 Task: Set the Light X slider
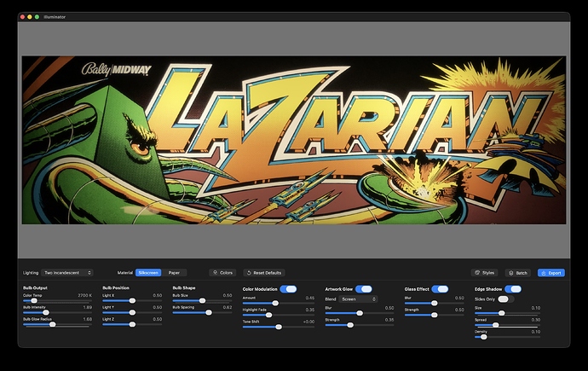132,300
